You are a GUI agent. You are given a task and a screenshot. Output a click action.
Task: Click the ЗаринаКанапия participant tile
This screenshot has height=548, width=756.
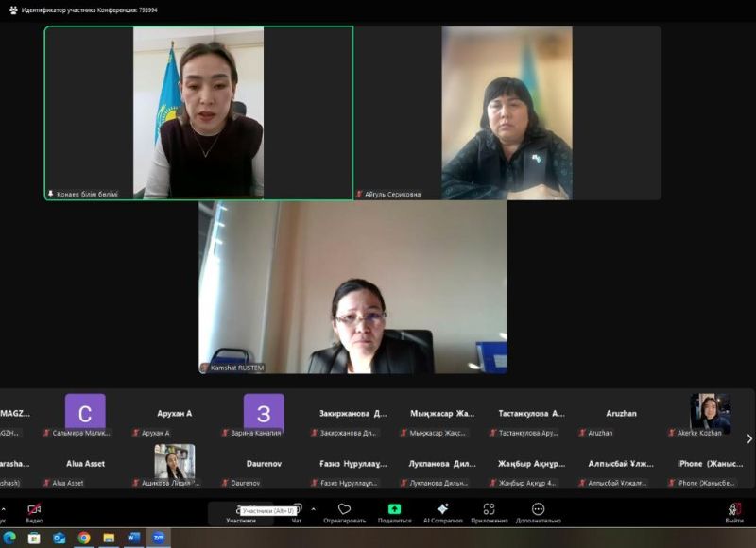pyautogui.click(x=264, y=413)
